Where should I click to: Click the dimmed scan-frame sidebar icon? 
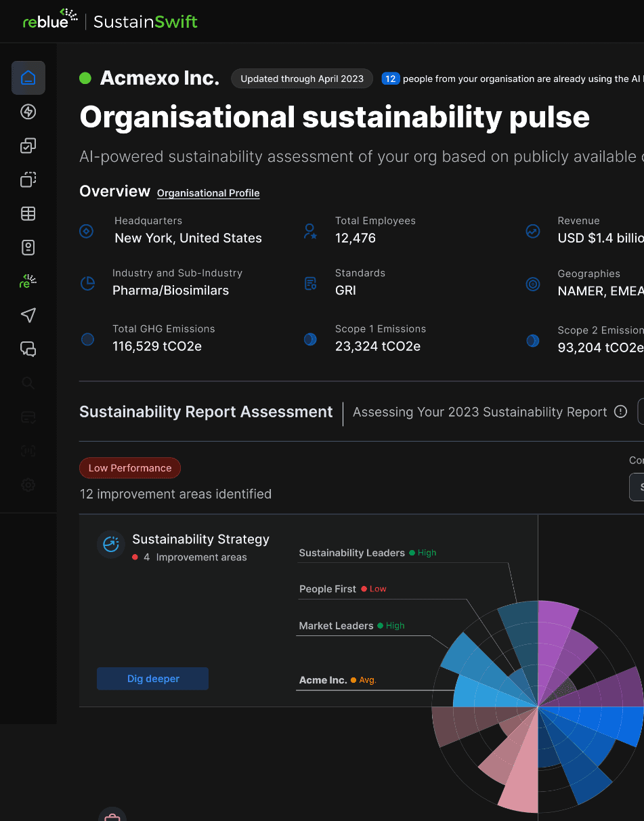[28, 451]
